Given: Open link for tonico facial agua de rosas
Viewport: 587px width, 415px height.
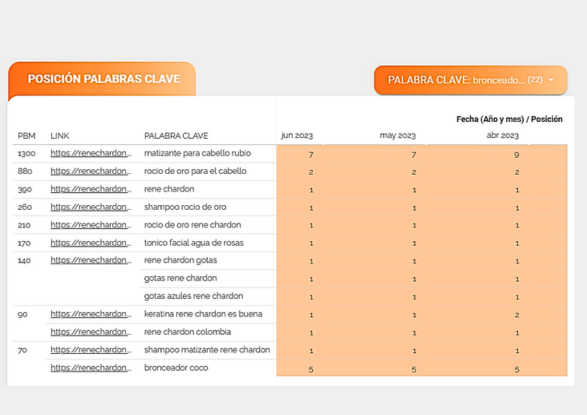Looking at the screenshot, I should click(91, 243).
